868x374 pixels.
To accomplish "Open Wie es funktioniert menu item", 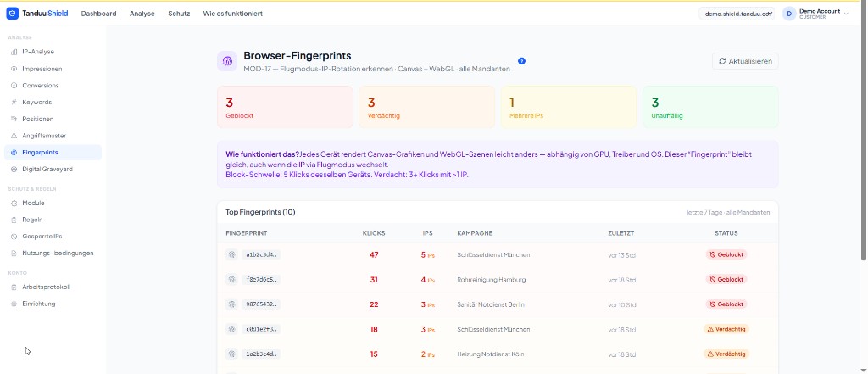I will [x=232, y=14].
